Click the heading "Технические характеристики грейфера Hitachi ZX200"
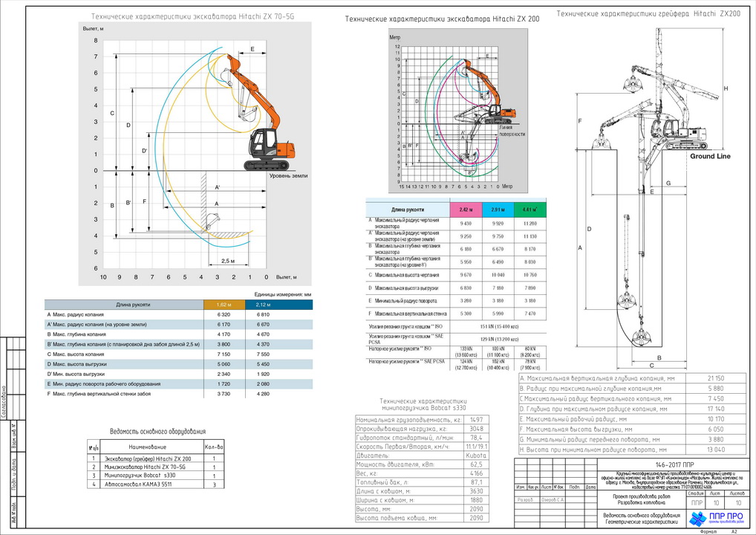This screenshot has width=756, height=535. pyautogui.click(x=648, y=14)
